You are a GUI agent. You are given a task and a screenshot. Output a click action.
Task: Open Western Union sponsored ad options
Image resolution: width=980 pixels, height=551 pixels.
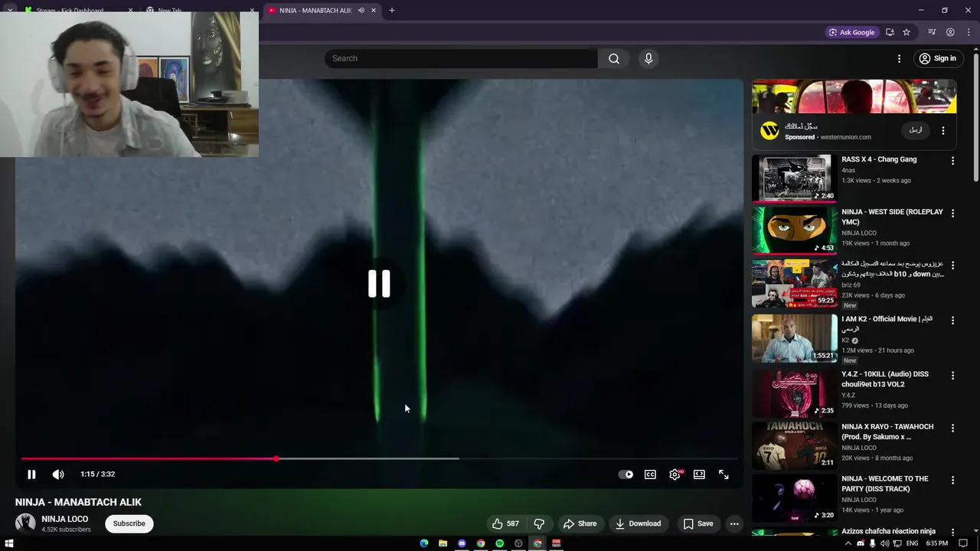(943, 131)
